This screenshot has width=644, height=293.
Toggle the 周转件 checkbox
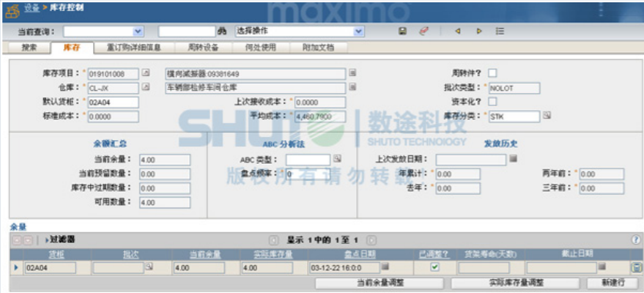pyautogui.click(x=492, y=73)
